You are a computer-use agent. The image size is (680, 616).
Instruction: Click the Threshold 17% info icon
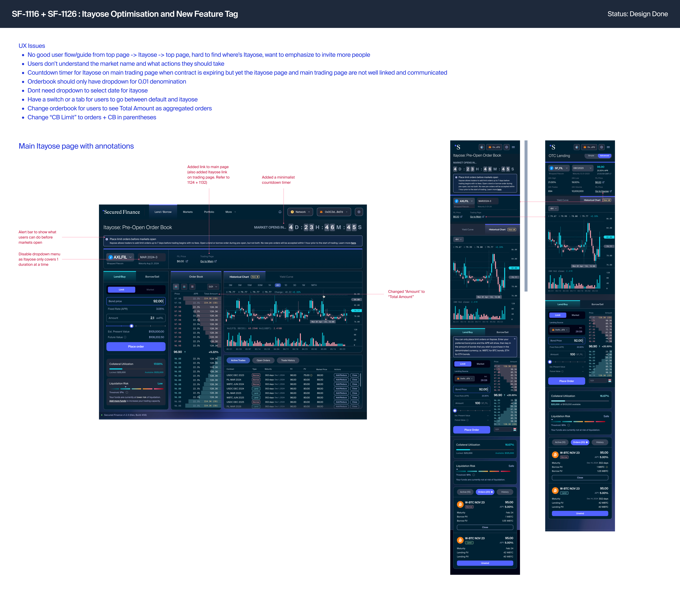click(x=127, y=392)
